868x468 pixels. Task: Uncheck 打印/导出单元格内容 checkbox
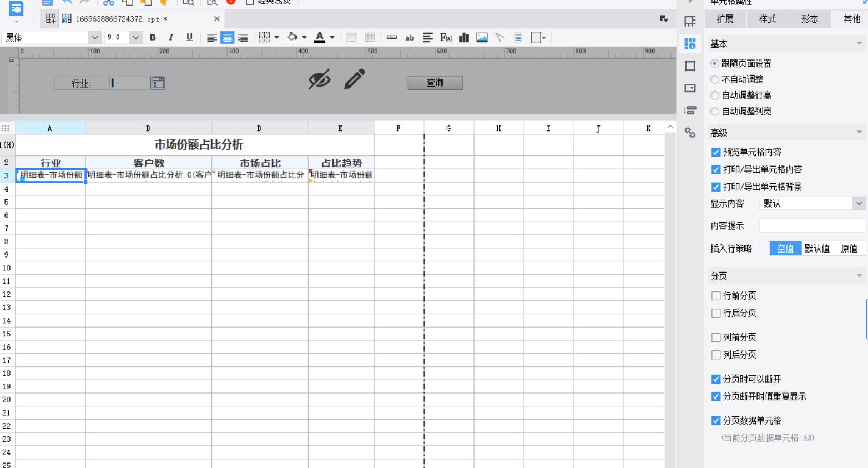tap(716, 169)
